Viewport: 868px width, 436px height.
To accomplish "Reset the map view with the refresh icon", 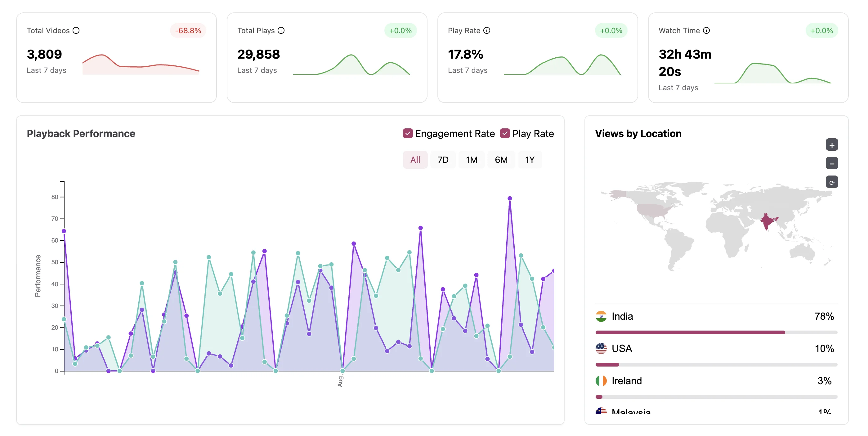I will [x=832, y=182].
